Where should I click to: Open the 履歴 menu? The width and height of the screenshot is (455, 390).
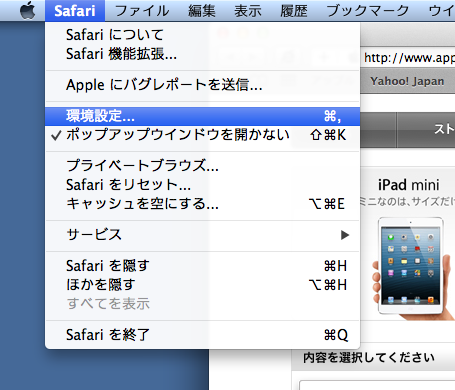[x=294, y=11]
